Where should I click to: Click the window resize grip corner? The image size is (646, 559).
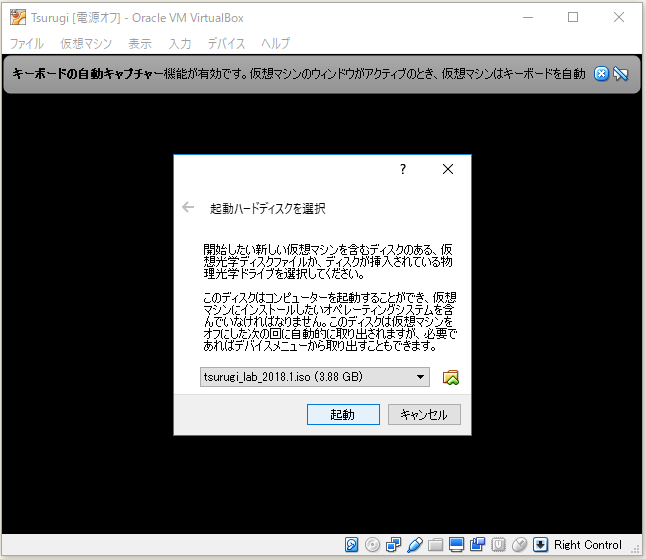coord(636,550)
